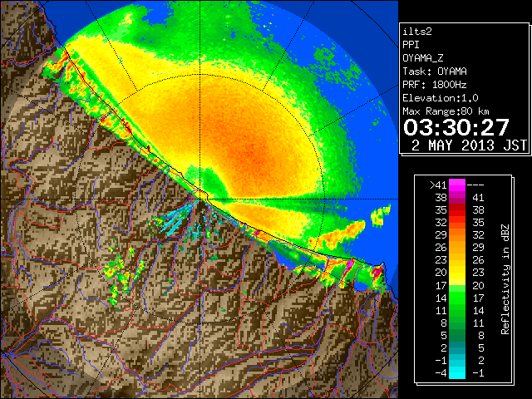Click the magenta >41 dBZ legend swatch
The width and height of the screenshot is (532, 399).
point(457,185)
